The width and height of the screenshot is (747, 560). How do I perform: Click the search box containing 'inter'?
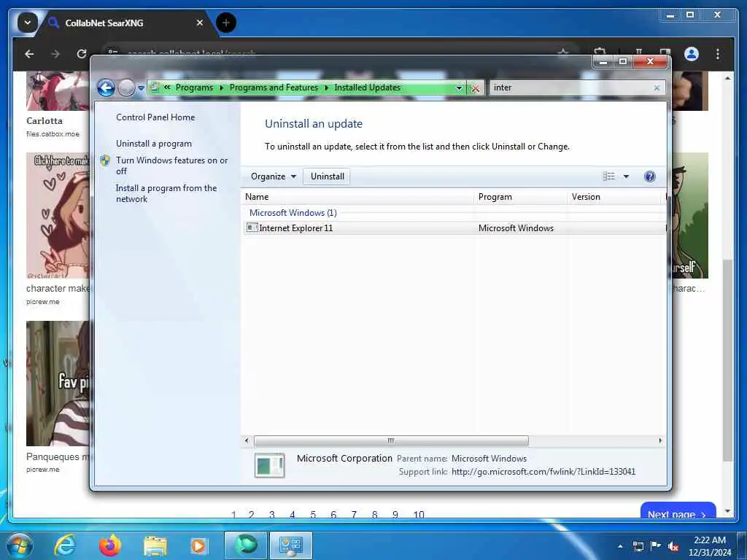pos(570,87)
